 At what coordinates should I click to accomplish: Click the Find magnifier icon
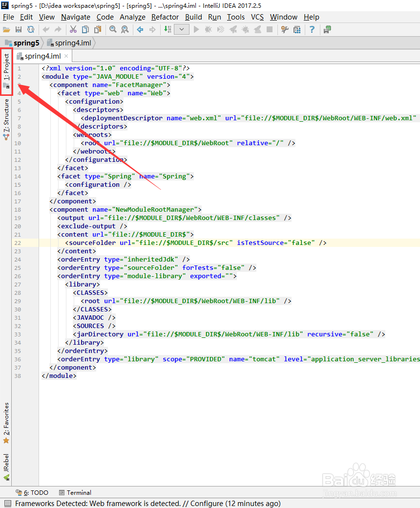[x=113, y=30]
